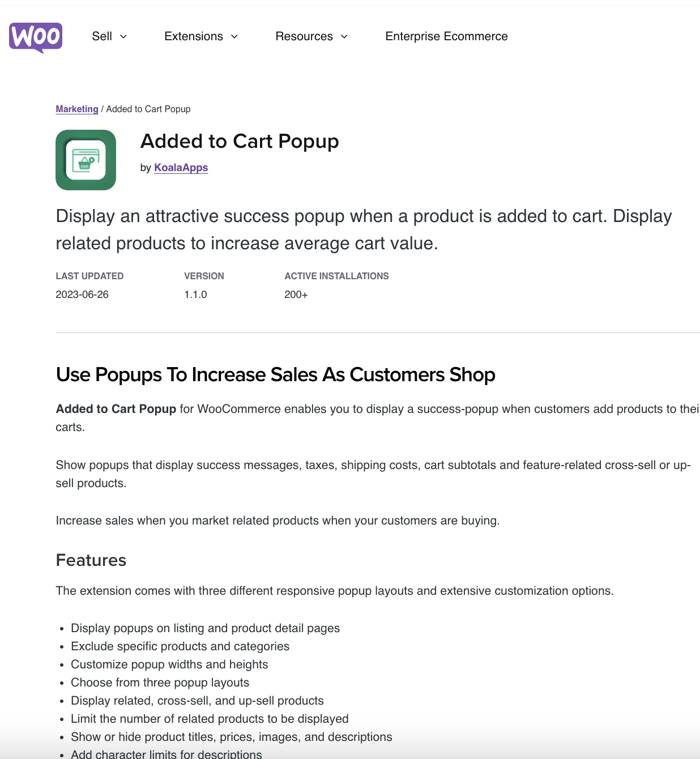The width and height of the screenshot is (700, 759).
Task: Expand the Resources dropdown chevron
Action: (x=344, y=36)
